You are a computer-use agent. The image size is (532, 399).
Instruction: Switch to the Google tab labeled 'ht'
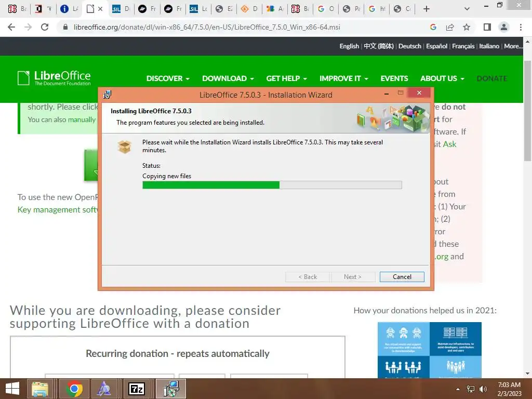(x=377, y=9)
